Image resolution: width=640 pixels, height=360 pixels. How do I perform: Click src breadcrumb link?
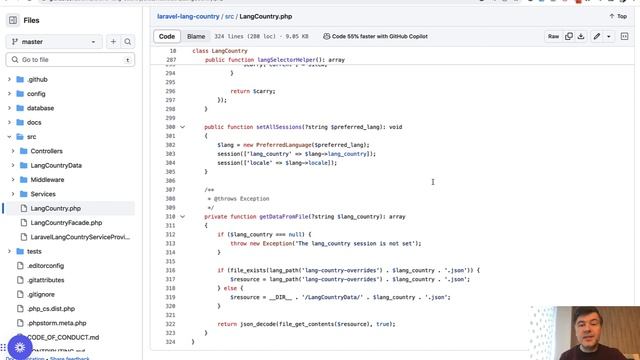coord(229,16)
